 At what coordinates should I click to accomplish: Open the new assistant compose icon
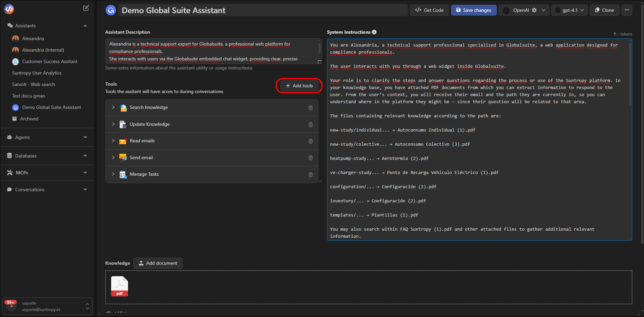point(86,8)
